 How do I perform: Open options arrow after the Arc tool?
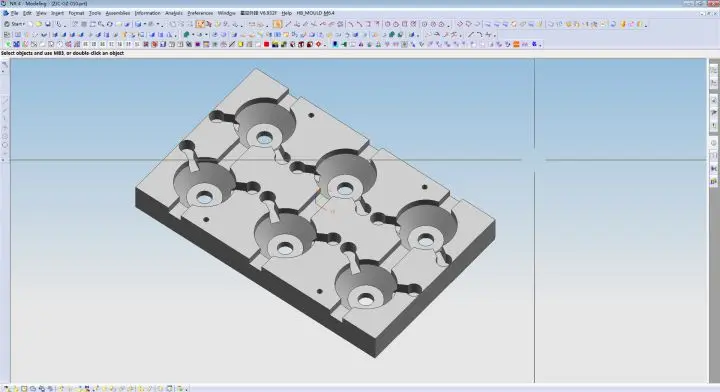[x=495, y=35]
